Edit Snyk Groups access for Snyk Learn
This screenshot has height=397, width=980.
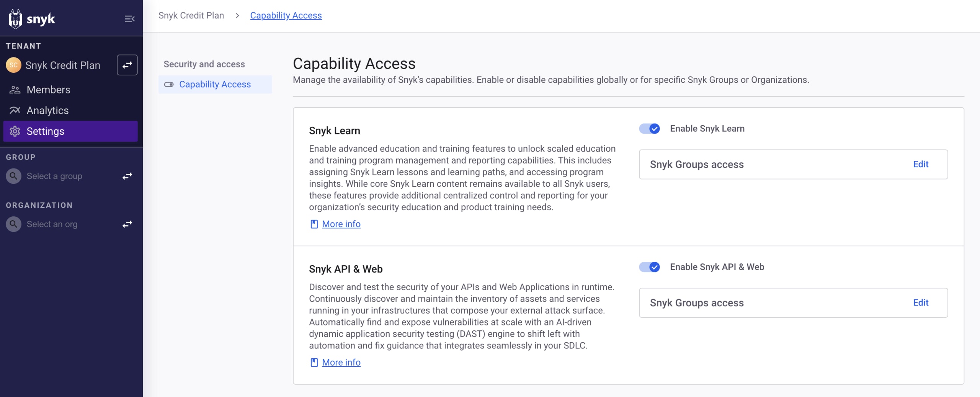coord(921,164)
